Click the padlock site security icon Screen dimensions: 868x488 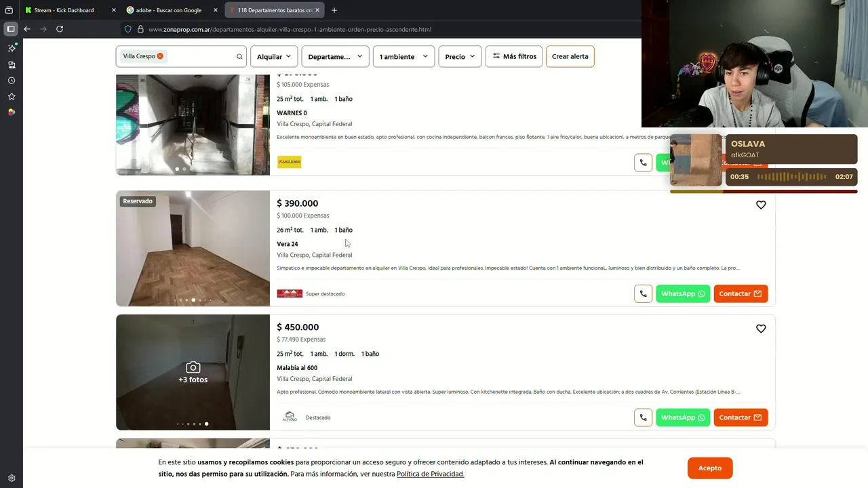pos(140,29)
